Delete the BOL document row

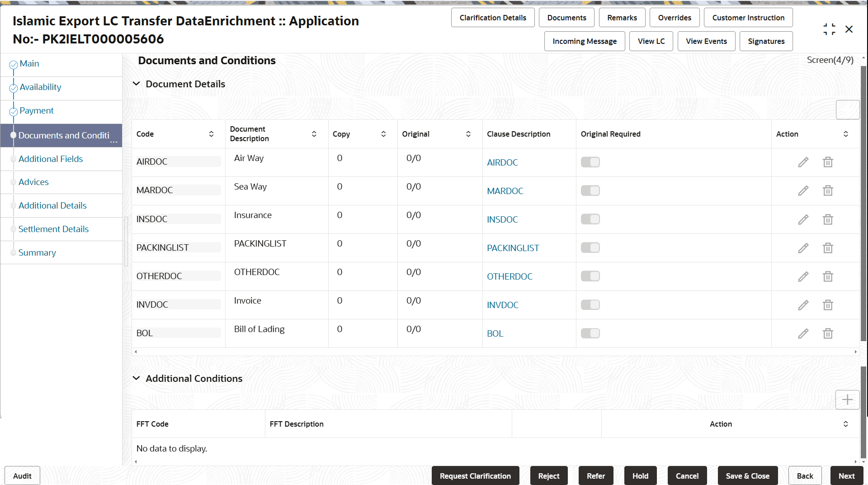(x=828, y=333)
